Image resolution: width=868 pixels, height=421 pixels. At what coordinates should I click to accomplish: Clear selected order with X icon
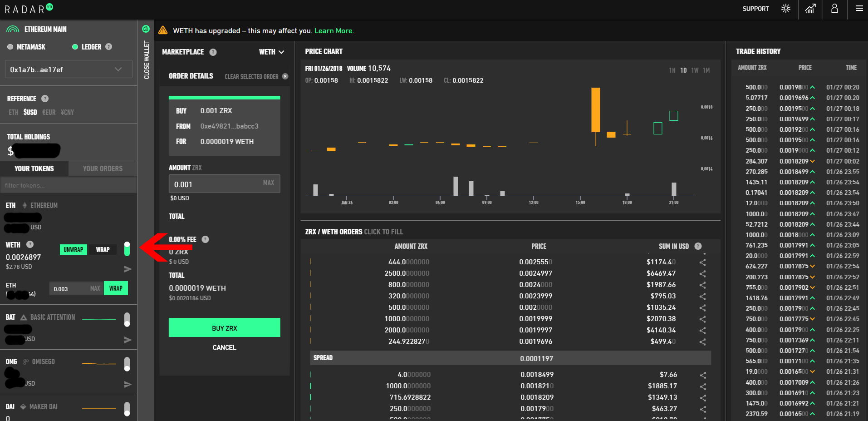[285, 76]
